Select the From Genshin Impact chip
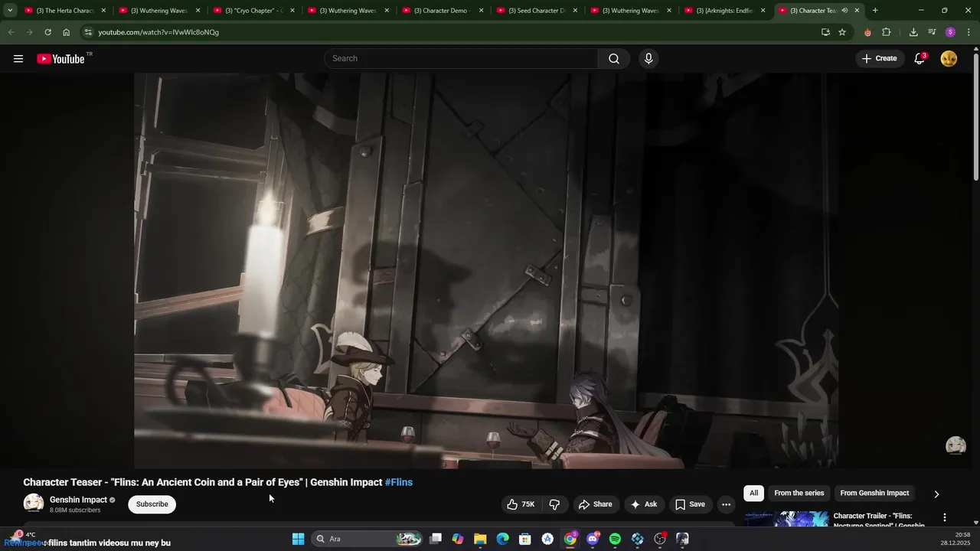The height and width of the screenshot is (551, 980). coord(874,494)
